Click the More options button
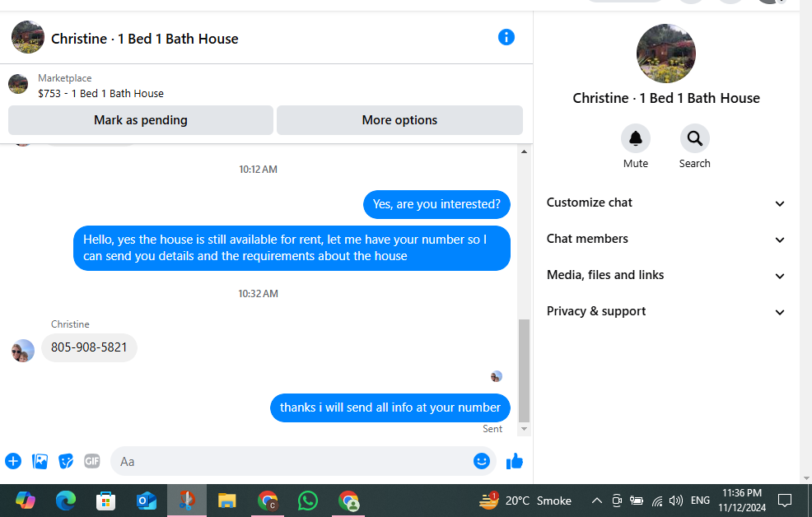 coord(399,120)
